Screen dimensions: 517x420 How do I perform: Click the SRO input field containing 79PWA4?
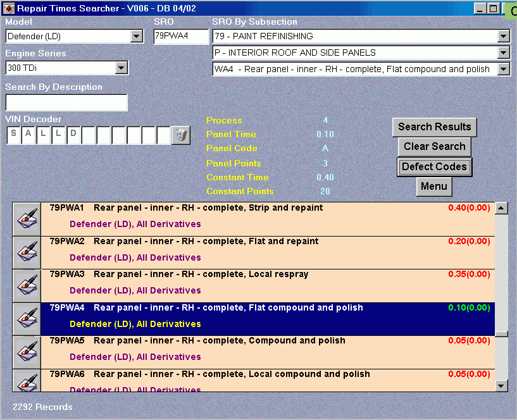(181, 36)
